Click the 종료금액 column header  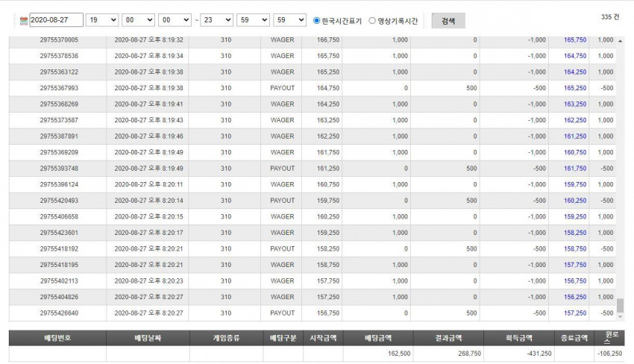tap(574, 338)
